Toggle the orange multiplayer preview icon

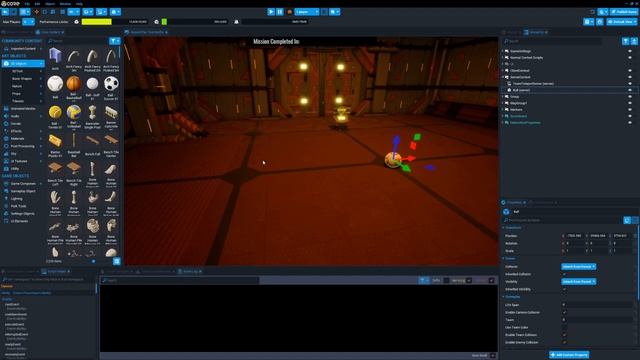tap(289, 12)
